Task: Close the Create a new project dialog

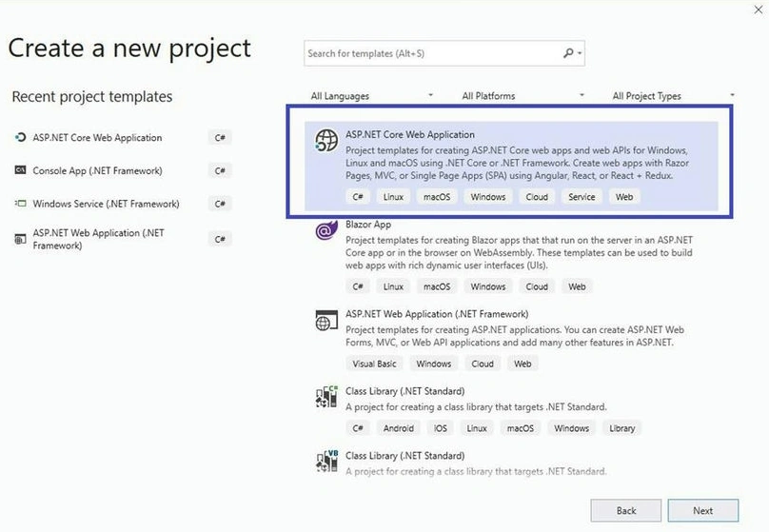Action: 758,10
